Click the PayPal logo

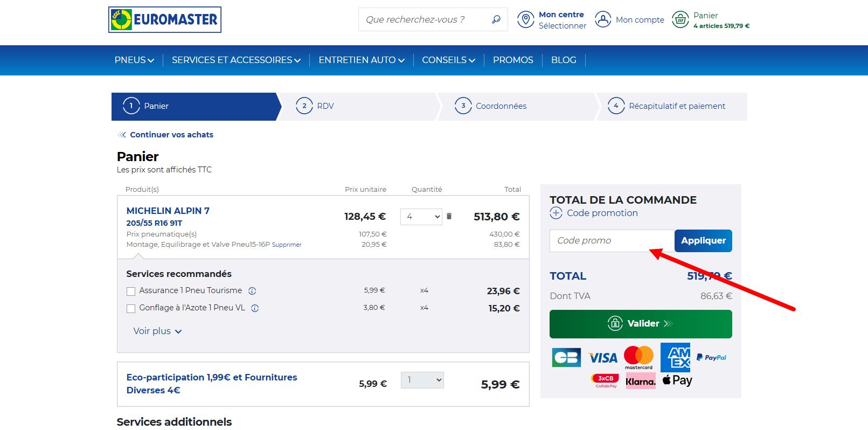click(x=711, y=357)
